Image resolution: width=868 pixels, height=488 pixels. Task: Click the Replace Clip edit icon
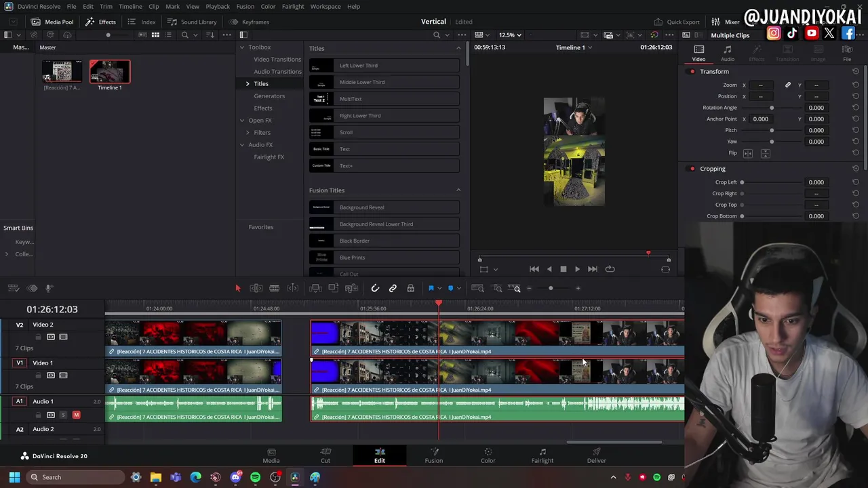pos(351,289)
